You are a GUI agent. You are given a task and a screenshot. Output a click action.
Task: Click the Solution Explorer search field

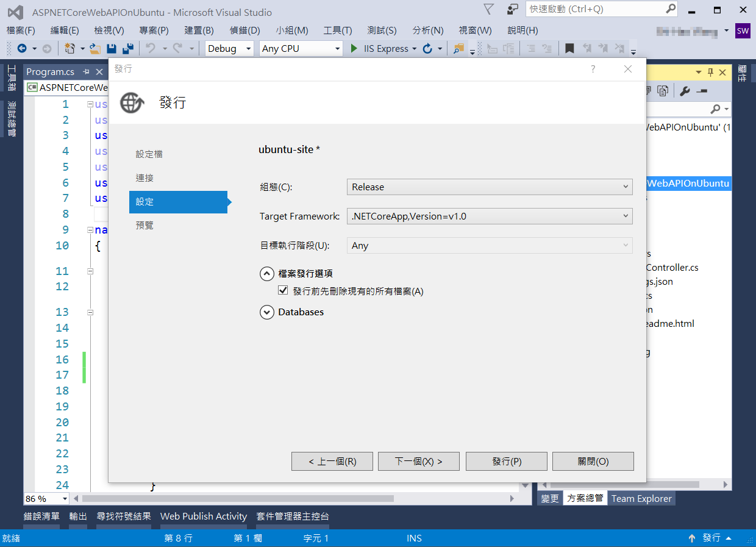click(x=677, y=109)
